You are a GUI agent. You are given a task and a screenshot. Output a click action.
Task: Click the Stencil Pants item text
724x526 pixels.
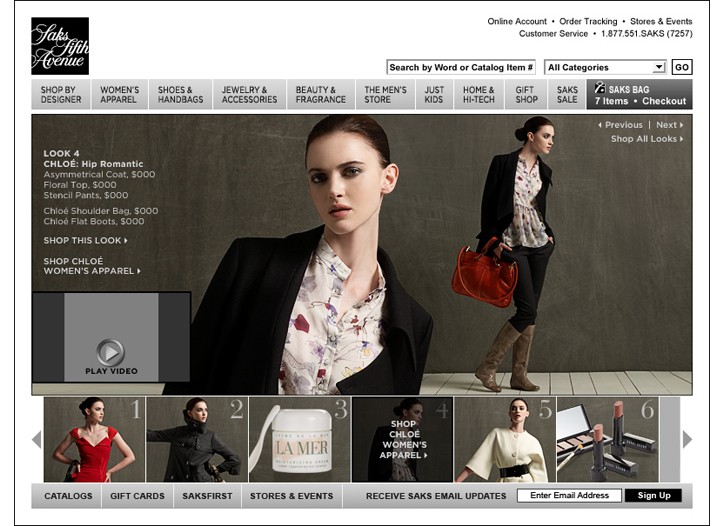[86, 195]
